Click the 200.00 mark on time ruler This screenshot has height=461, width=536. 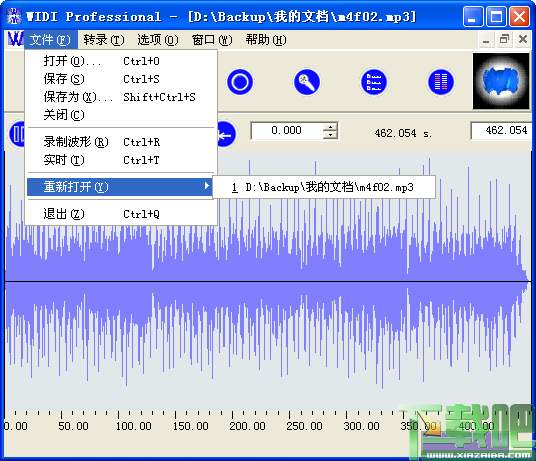pos(247,426)
